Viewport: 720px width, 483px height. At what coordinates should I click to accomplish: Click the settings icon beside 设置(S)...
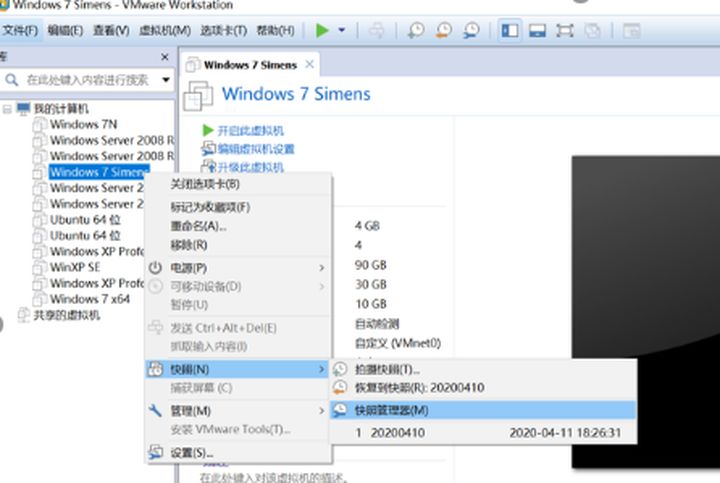156,453
